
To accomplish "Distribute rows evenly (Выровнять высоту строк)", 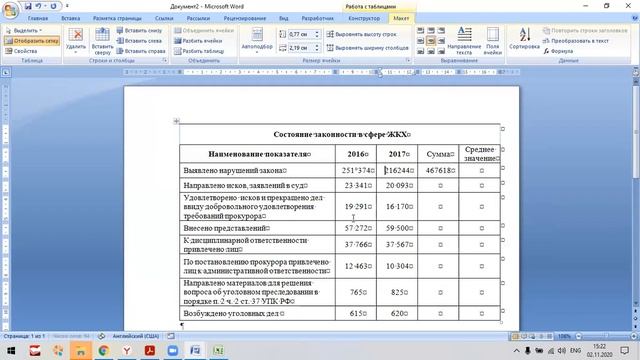I will pyautogui.click(x=362, y=34).
